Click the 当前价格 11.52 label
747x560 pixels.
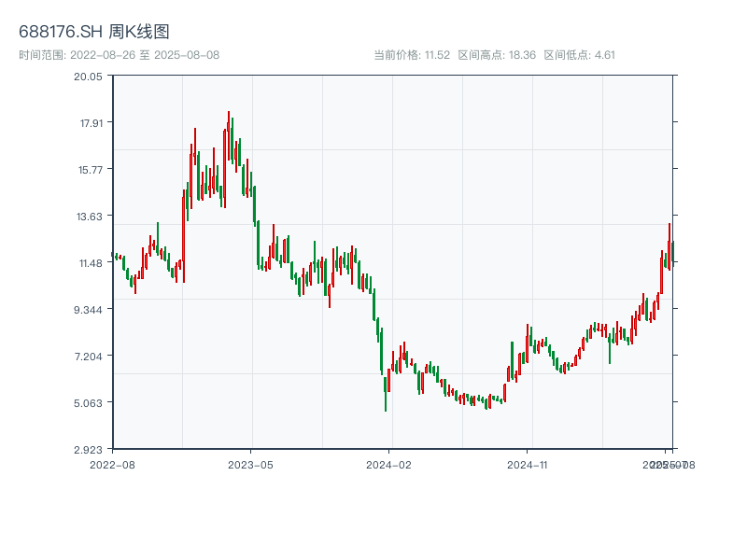tap(412, 55)
